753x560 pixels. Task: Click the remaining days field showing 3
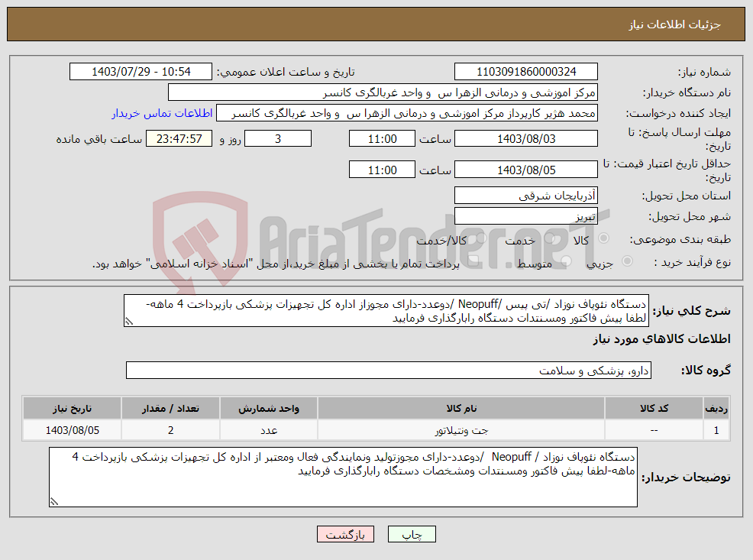pos(278,138)
